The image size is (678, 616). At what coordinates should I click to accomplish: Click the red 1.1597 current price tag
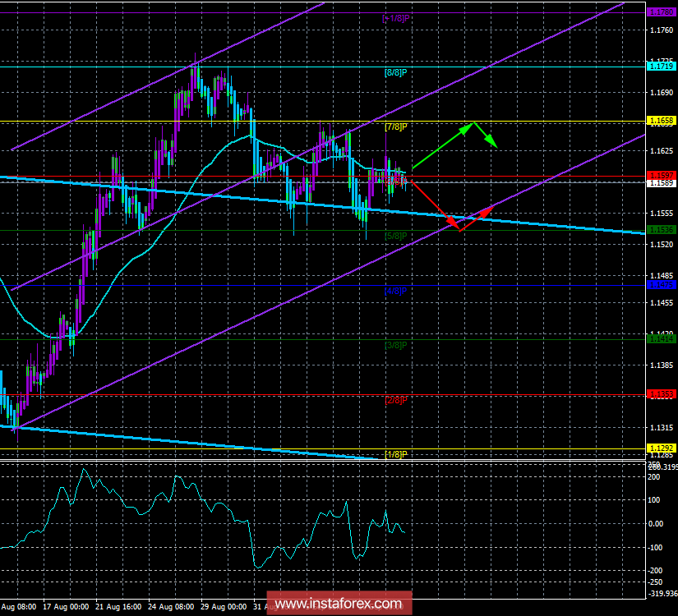(x=662, y=175)
